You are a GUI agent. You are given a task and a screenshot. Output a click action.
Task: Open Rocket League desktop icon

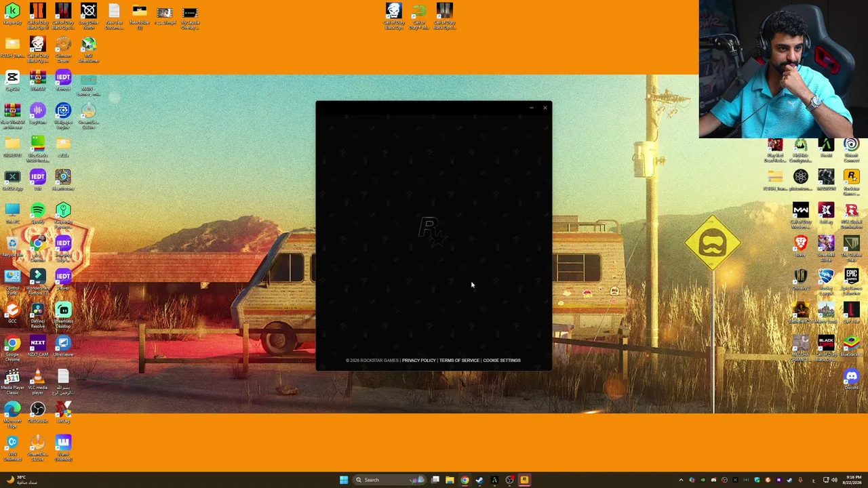(825, 281)
